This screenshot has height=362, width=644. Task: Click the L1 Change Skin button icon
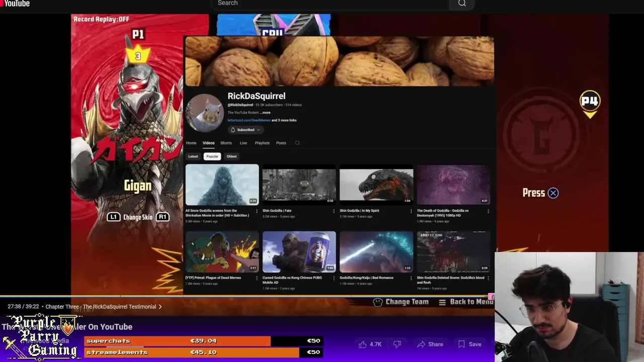coord(113,217)
